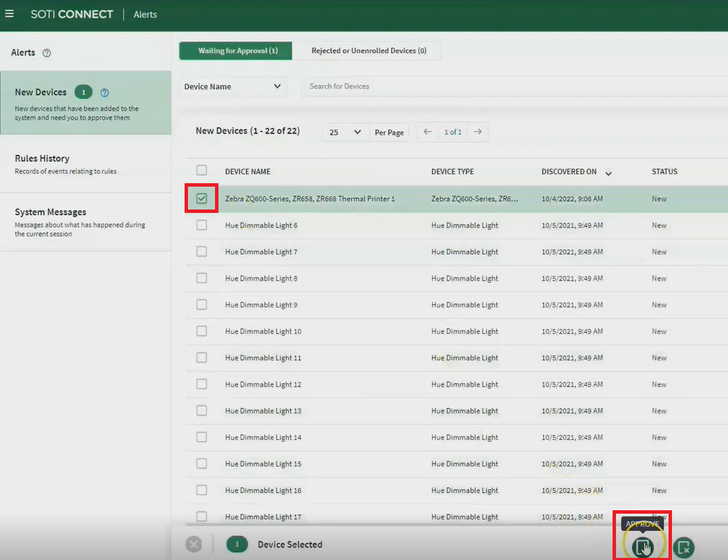728x560 pixels.
Task: Uncheck the Zebra ZQ600-Series printer checkbox
Action: pos(202,198)
